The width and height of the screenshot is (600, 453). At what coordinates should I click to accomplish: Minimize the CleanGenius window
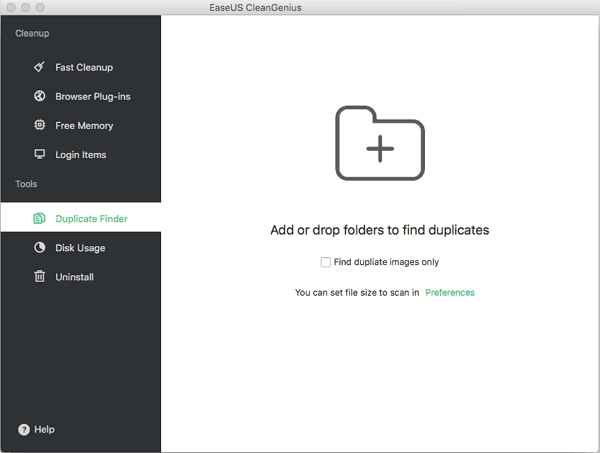pyautogui.click(x=26, y=7)
